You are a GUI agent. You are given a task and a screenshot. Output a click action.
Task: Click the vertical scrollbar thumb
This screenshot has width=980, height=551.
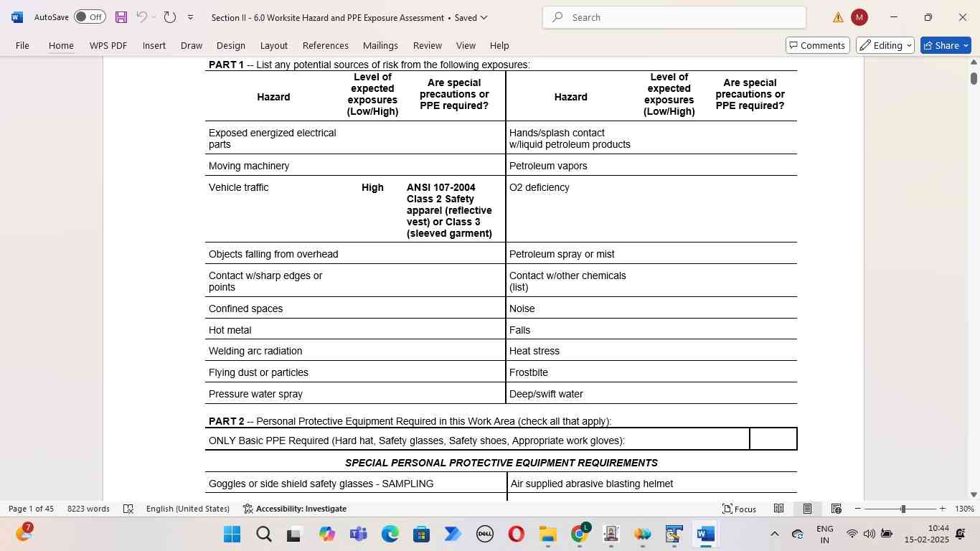click(x=974, y=78)
